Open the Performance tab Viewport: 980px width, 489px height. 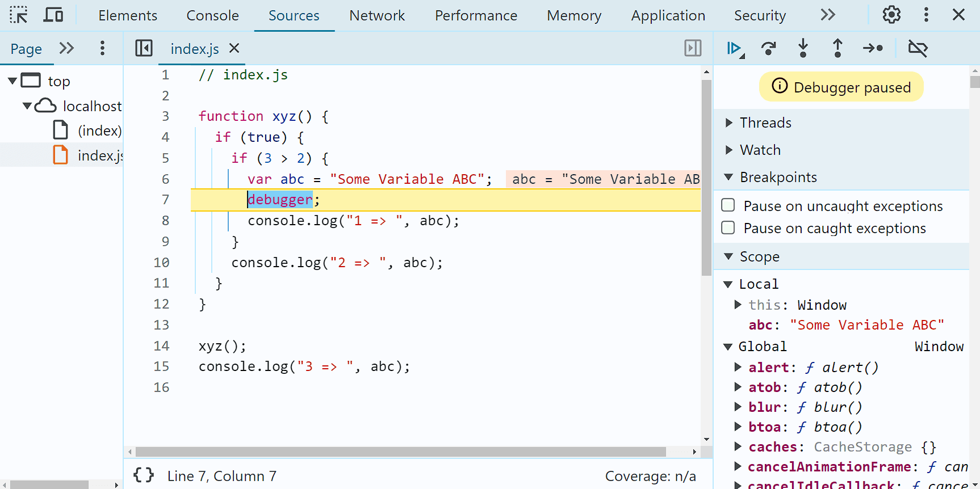click(x=476, y=15)
